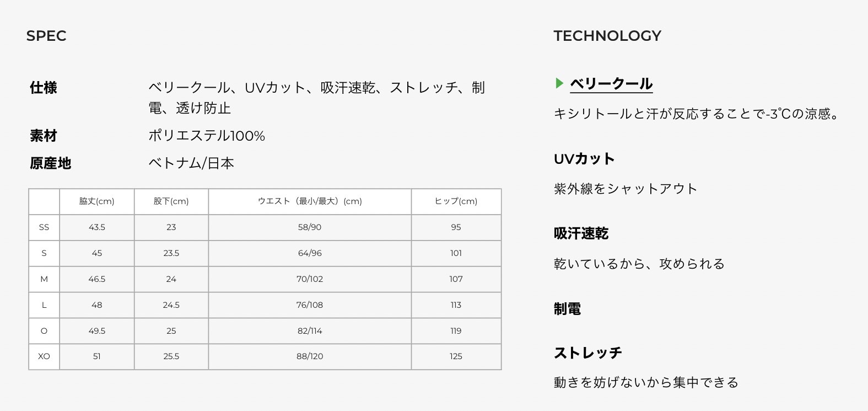Select the M size row label

click(44, 279)
